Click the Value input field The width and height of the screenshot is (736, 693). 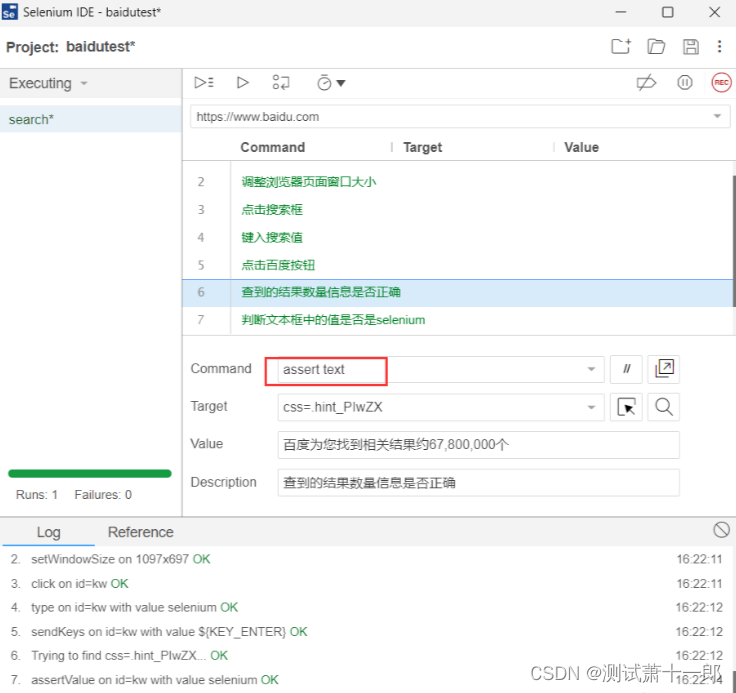click(478, 444)
